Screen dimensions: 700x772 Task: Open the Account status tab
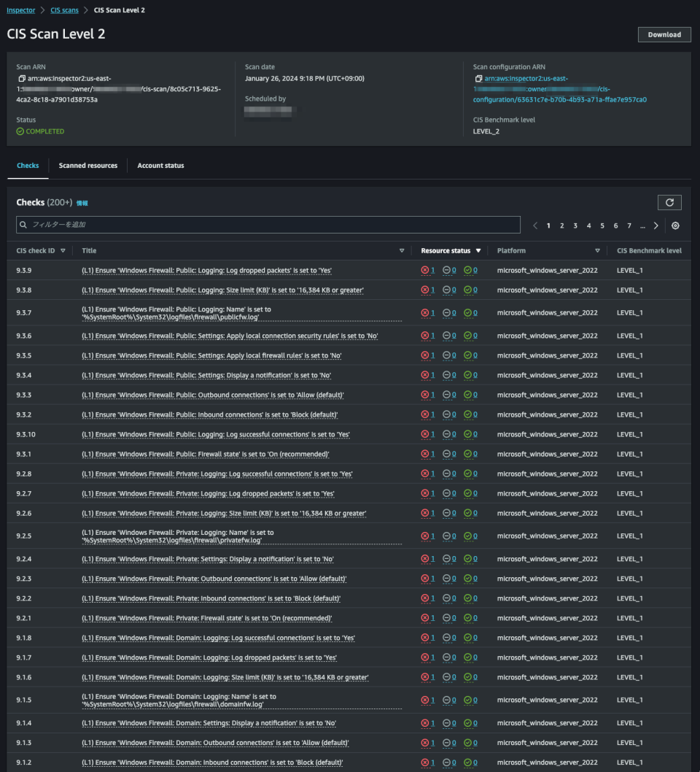tap(160, 165)
